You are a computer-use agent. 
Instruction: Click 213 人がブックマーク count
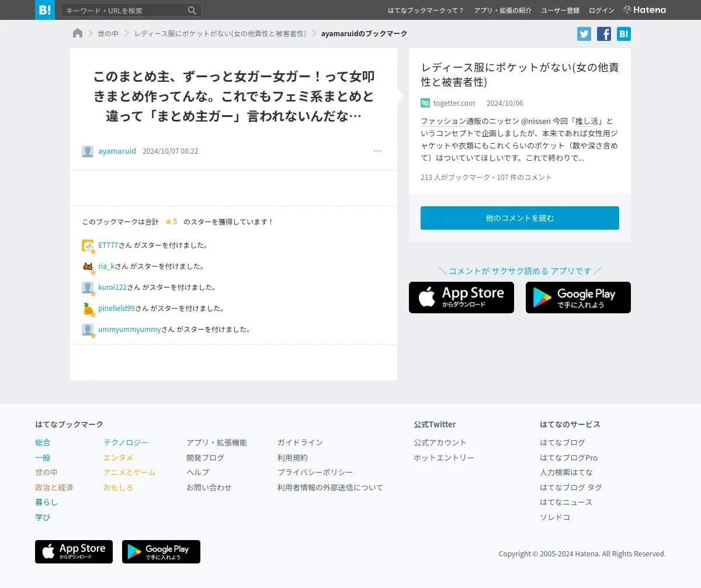point(455,178)
